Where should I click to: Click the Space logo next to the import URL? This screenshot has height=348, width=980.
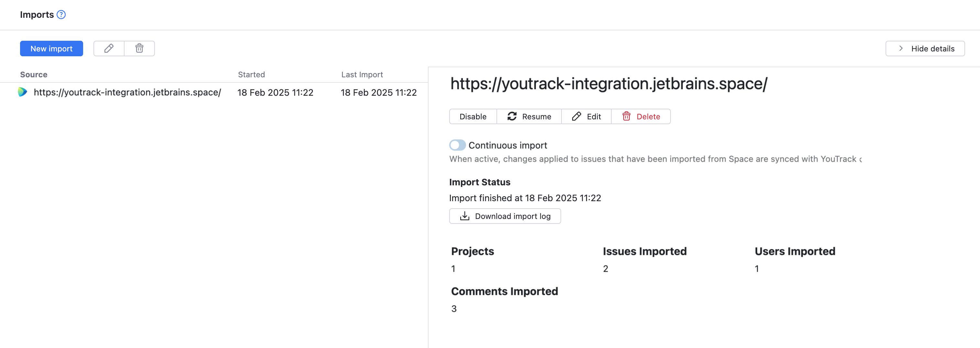22,92
